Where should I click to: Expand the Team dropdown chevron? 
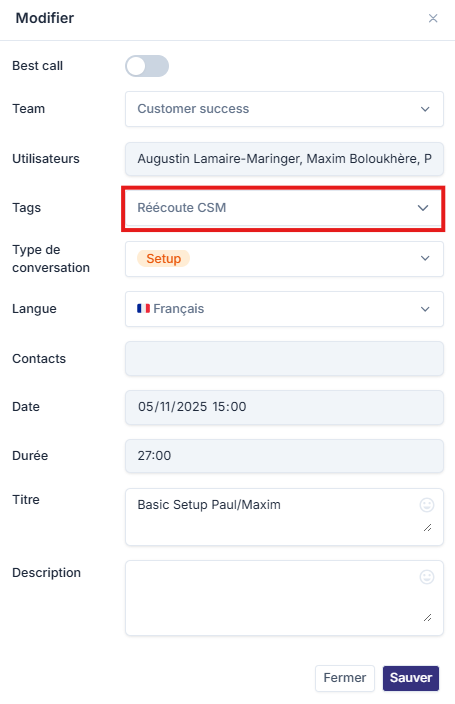pyautogui.click(x=425, y=109)
